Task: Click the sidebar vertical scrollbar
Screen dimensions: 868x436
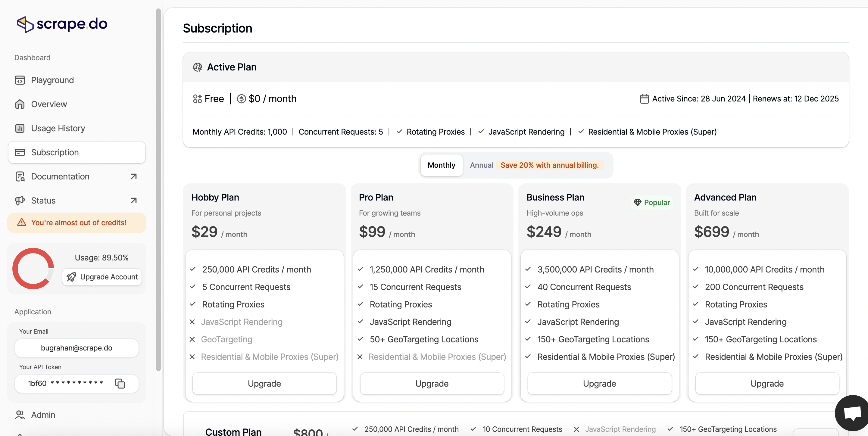Action: click(x=158, y=189)
